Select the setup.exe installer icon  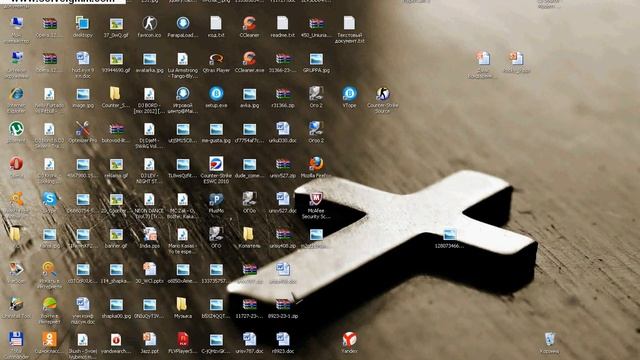tap(216, 94)
